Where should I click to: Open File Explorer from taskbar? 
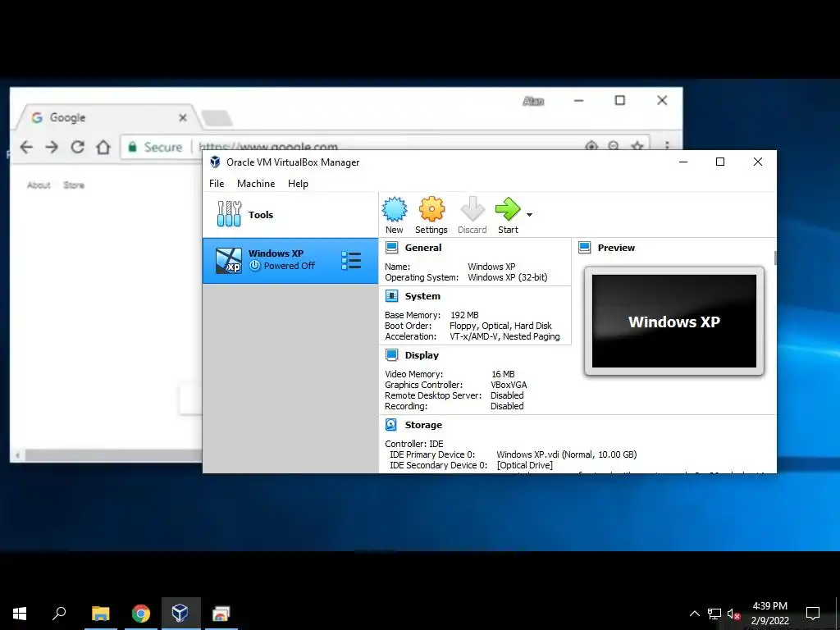click(100, 614)
